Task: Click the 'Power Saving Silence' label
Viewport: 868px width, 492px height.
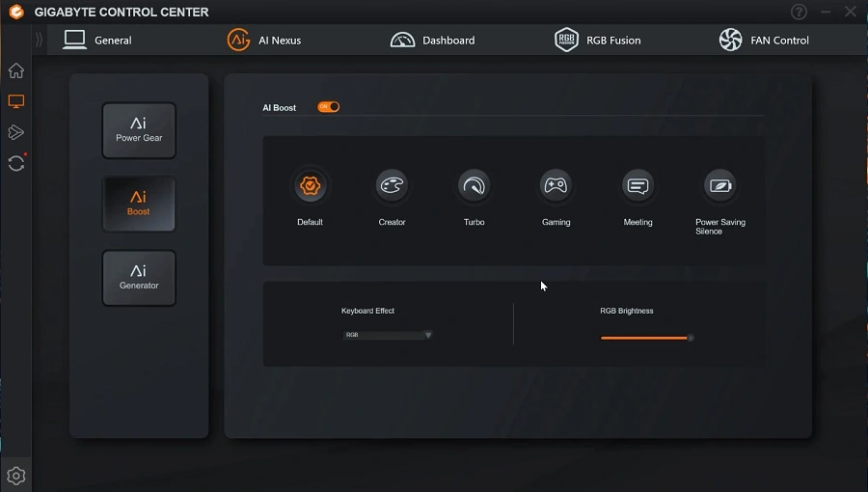Action: click(x=719, y=227)
